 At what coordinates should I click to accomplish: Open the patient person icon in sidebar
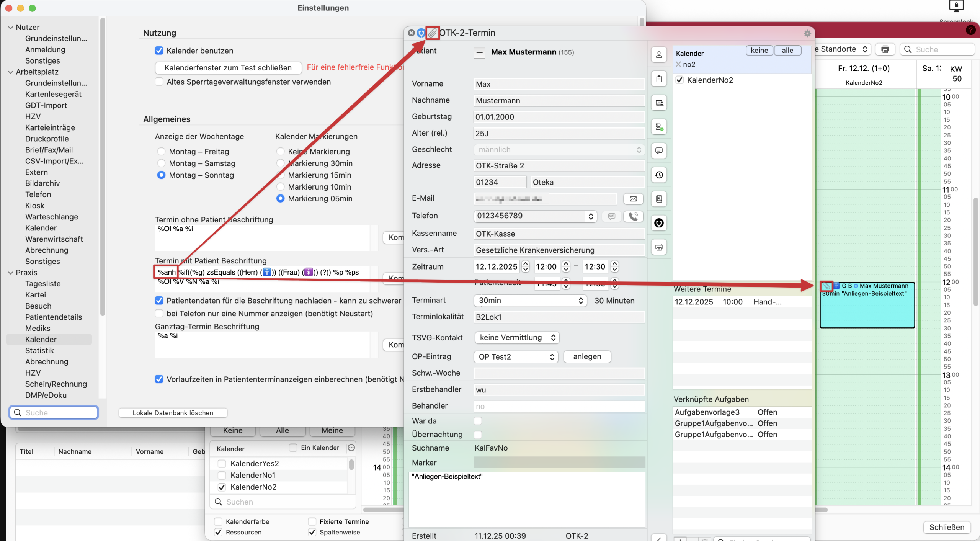(x=659, y=55)
